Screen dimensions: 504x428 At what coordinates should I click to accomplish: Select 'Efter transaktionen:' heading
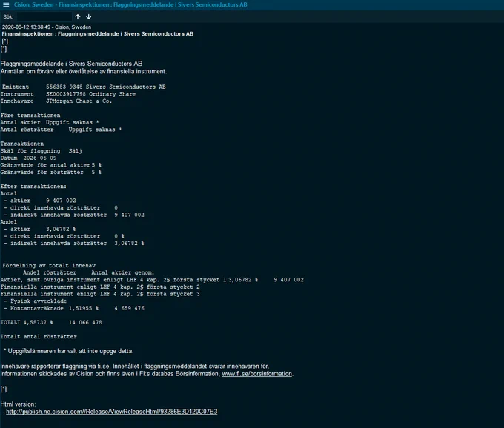click(33, 187)
